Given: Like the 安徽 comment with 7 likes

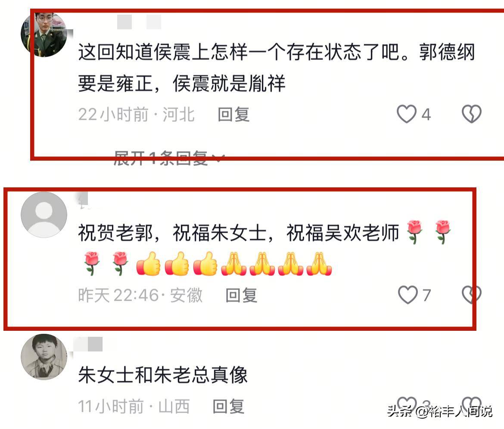Looking at the screenshot, I should click(408, 295).
